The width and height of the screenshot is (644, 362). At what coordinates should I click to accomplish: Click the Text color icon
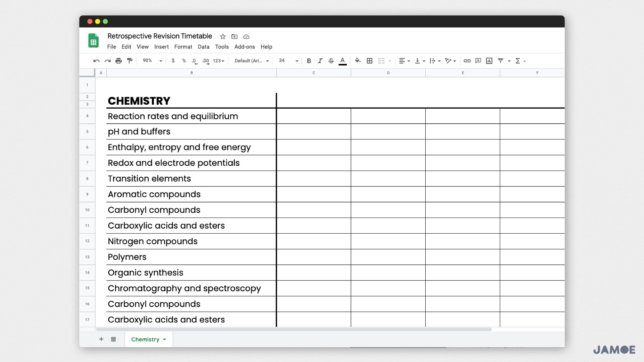pyautogui.click(x=343, y=61)
